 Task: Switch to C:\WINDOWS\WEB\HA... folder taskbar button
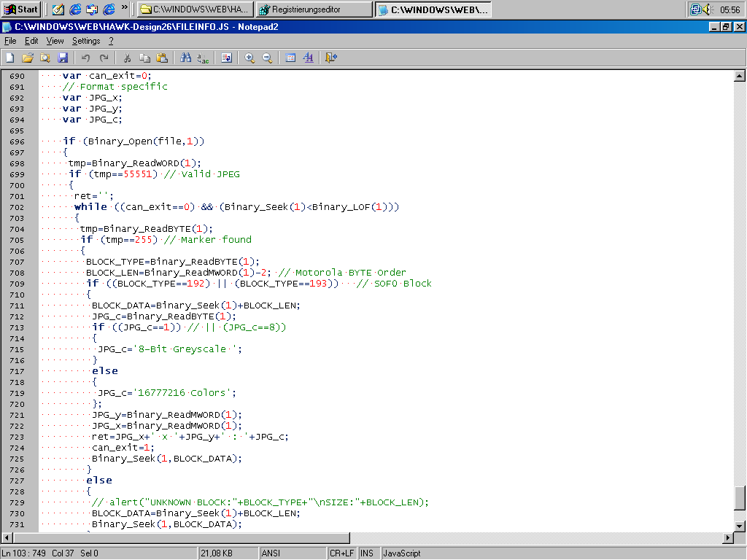click(x=196, y=9)
